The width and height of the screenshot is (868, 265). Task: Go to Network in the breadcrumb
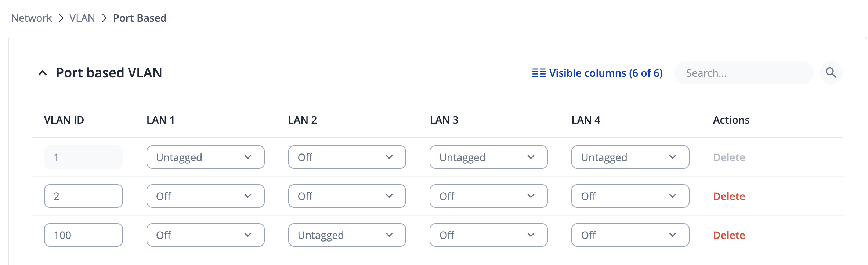(32, 18)
